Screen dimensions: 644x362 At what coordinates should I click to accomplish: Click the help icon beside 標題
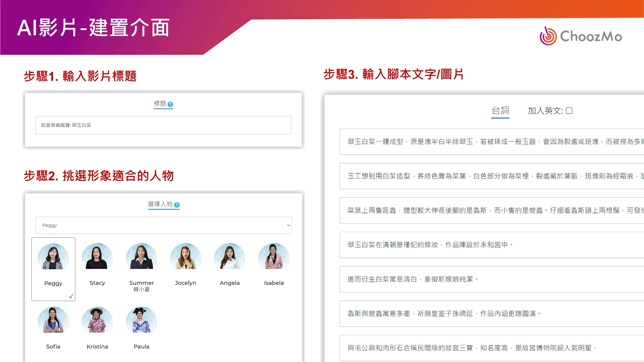pyautogui.click(x=170, y=104)
